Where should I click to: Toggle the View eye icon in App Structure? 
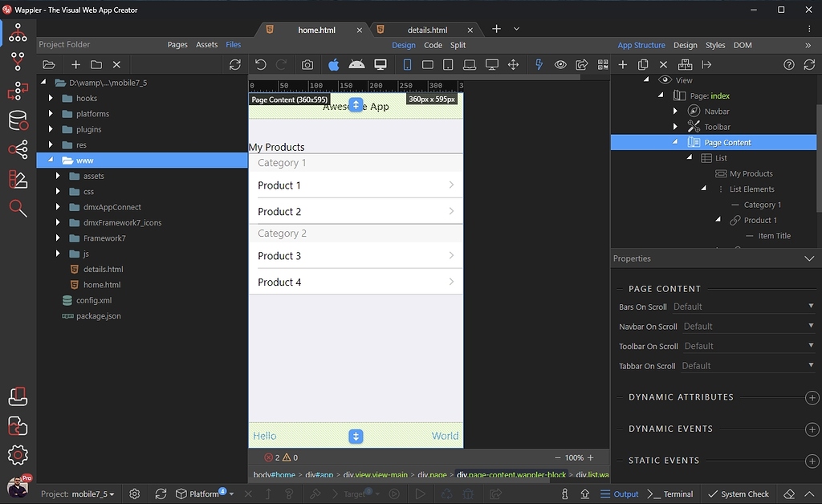[x=664, y=80]
